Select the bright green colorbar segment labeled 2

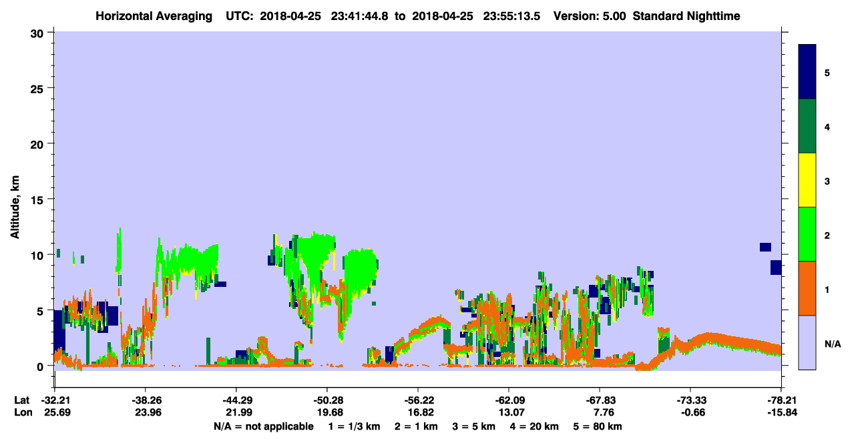[x=807, y=234]
